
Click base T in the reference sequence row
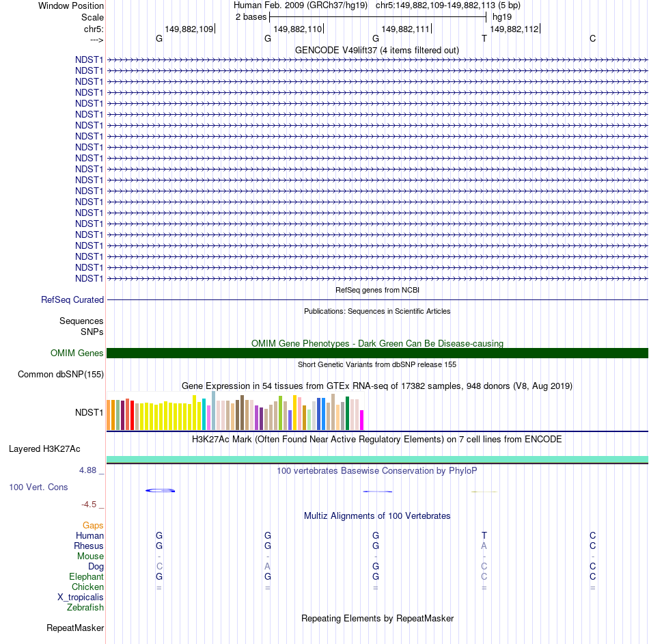pos(484,38)
